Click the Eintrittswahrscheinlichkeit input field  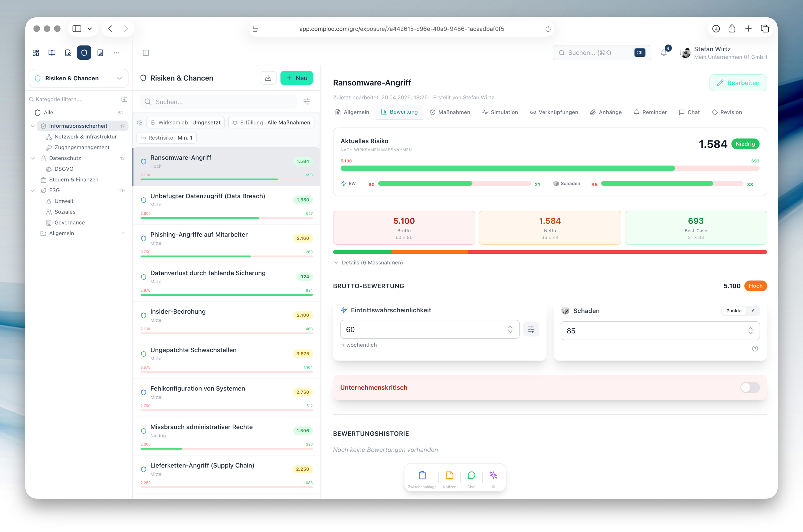(424, 329)
